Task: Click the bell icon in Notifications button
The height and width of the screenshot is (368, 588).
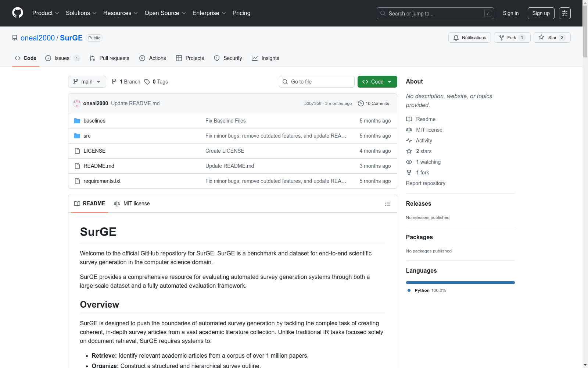Action: 456,38
